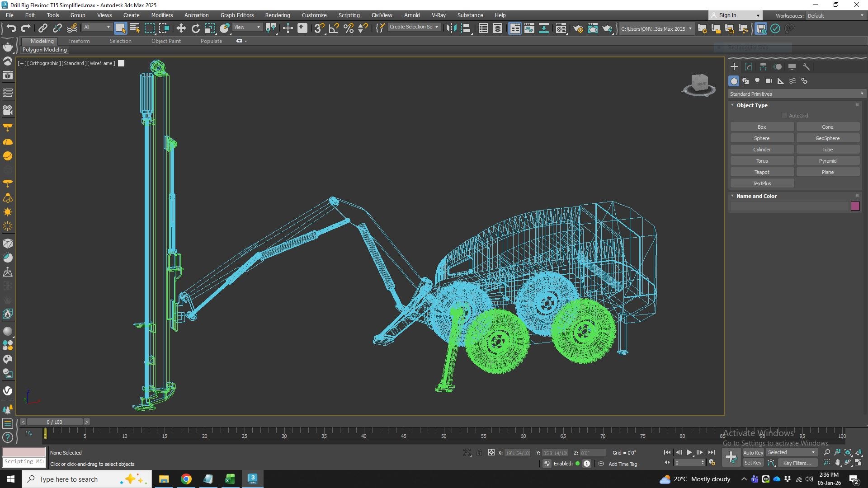This screenshot has height=488, width=868.
Task: Toggle Set Key mode
Action: 753,463
